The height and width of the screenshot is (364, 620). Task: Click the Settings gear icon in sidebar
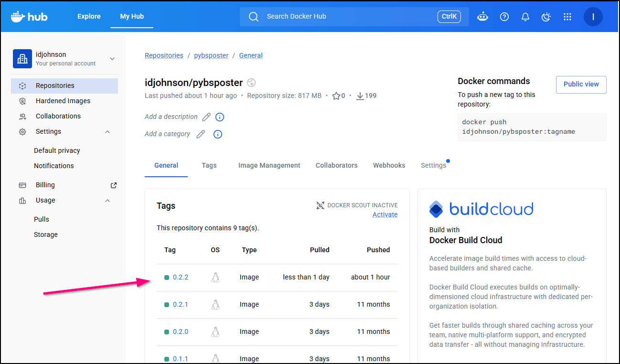(x=22, y=132)
